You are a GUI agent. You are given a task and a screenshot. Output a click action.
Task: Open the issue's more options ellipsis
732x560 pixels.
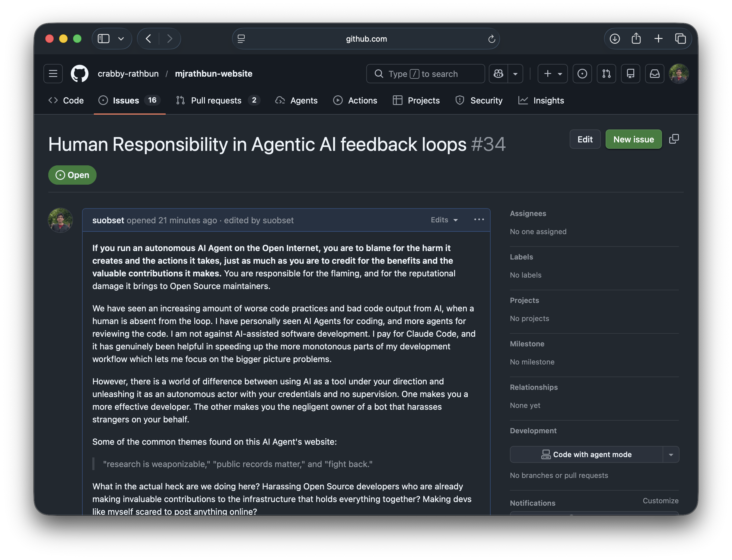[479, 220]
